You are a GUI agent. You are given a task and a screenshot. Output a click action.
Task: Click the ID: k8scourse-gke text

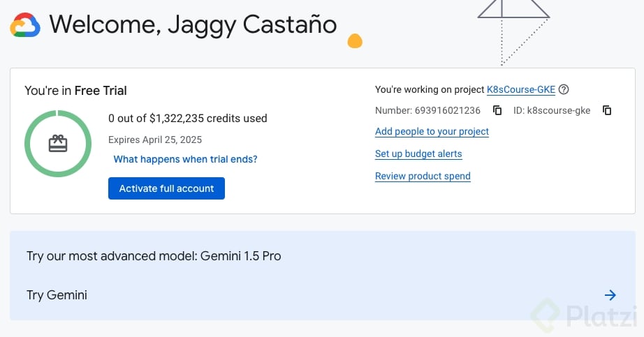[x=552, y=110]
